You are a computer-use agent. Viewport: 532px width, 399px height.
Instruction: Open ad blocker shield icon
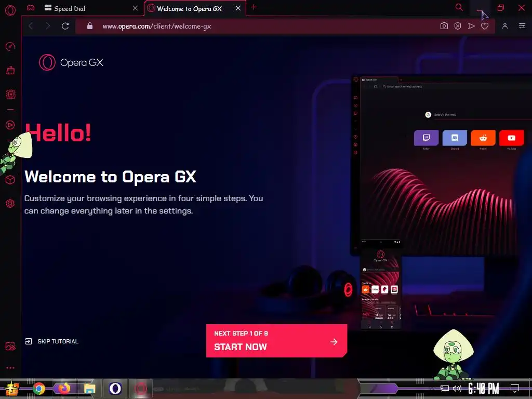pos(458,26)
